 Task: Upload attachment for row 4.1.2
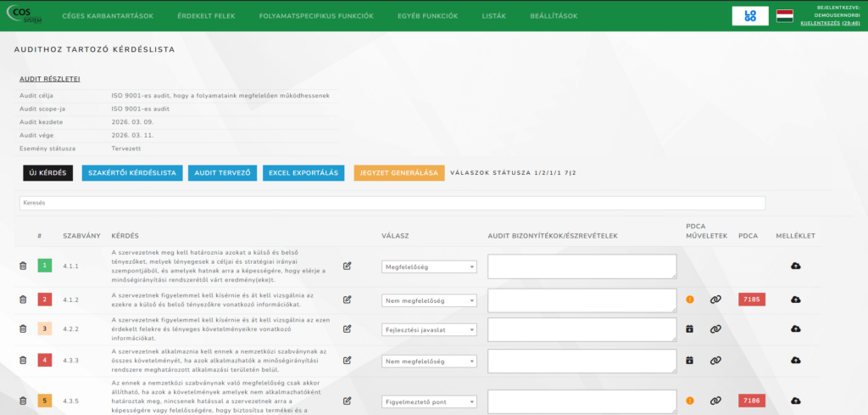click(795, 300)
